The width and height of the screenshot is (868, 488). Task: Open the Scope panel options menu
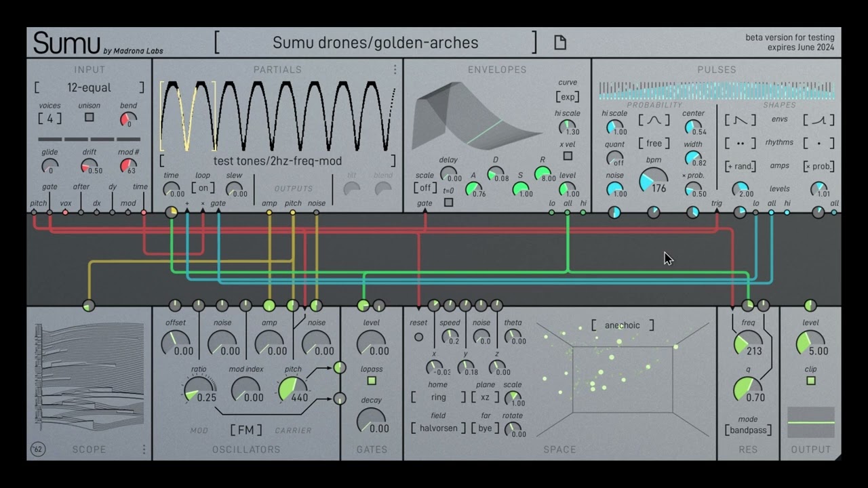click(x=144, y=449)
